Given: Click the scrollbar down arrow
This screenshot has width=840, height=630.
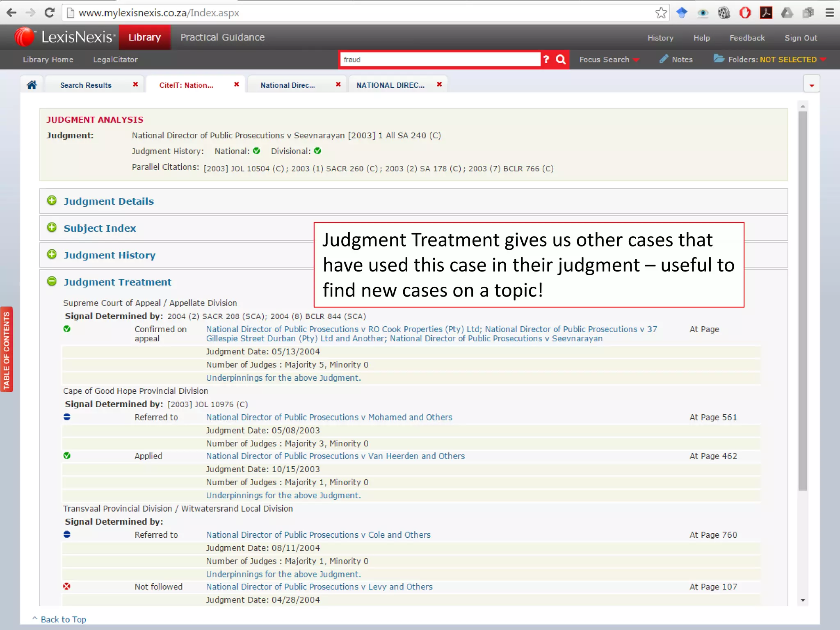Looking at the screenshot, I should pyautogui.click(x=803, y=600).
